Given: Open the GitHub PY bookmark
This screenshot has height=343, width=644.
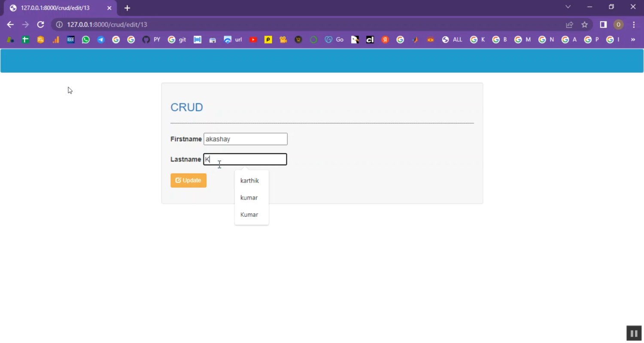Looking at the screenshot, I should [x=151, y=39].
